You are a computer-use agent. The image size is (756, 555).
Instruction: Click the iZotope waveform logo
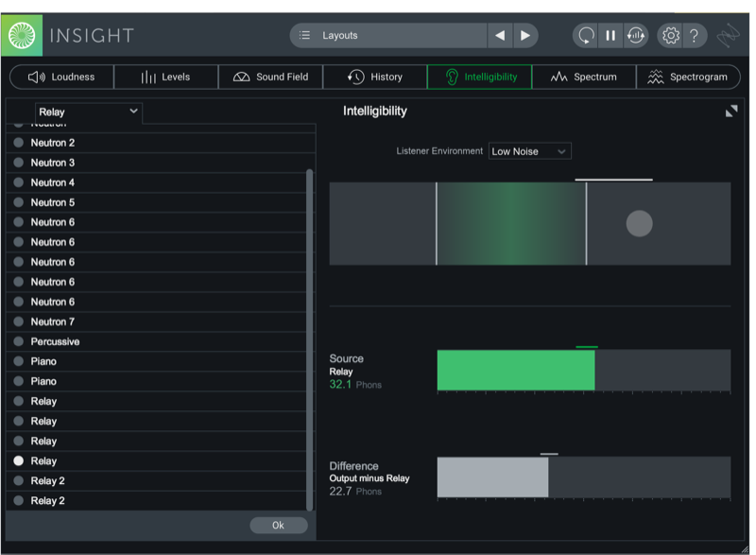(728, 35)
